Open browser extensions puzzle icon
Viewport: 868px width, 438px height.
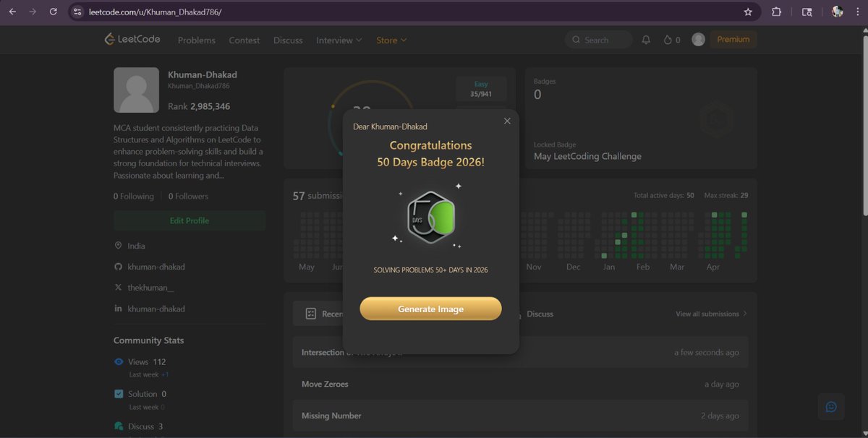point(777,12)
